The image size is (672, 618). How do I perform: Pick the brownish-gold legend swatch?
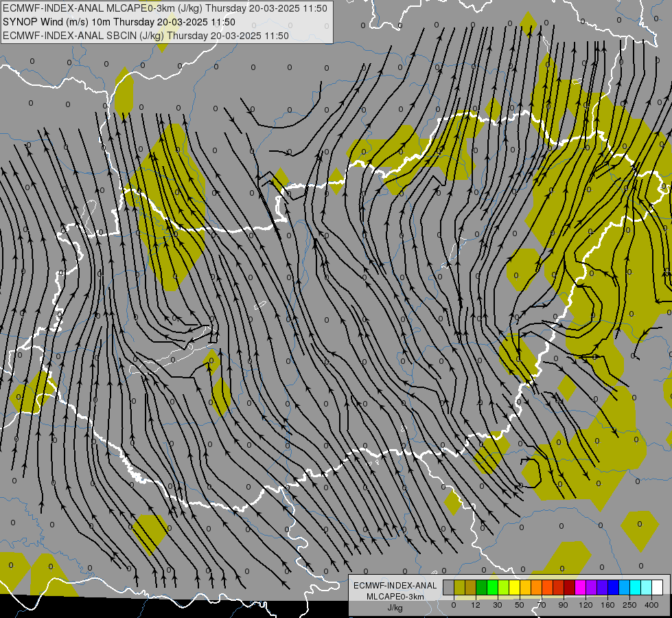471,587
